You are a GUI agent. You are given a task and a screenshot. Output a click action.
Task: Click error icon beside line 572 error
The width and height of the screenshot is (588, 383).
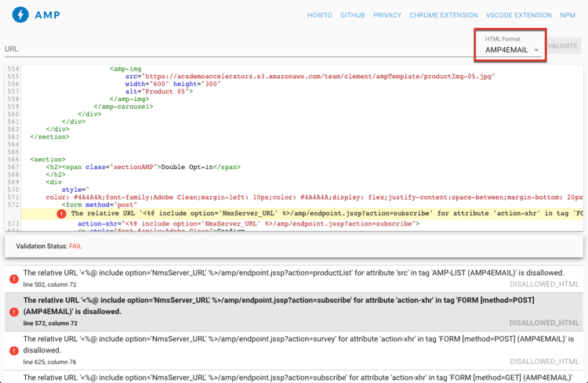point(14,312)
